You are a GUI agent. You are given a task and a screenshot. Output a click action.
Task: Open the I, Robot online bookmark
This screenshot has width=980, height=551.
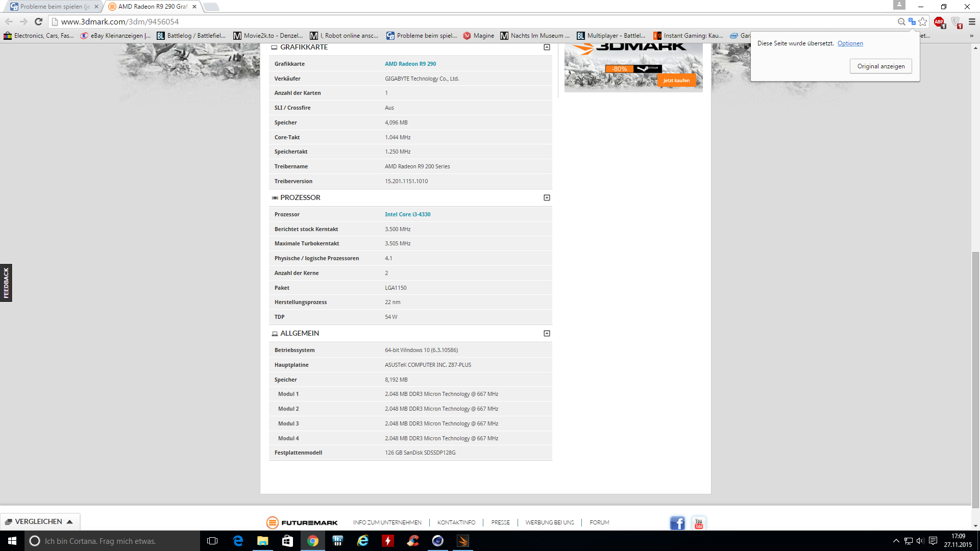[x=345, y=36]
